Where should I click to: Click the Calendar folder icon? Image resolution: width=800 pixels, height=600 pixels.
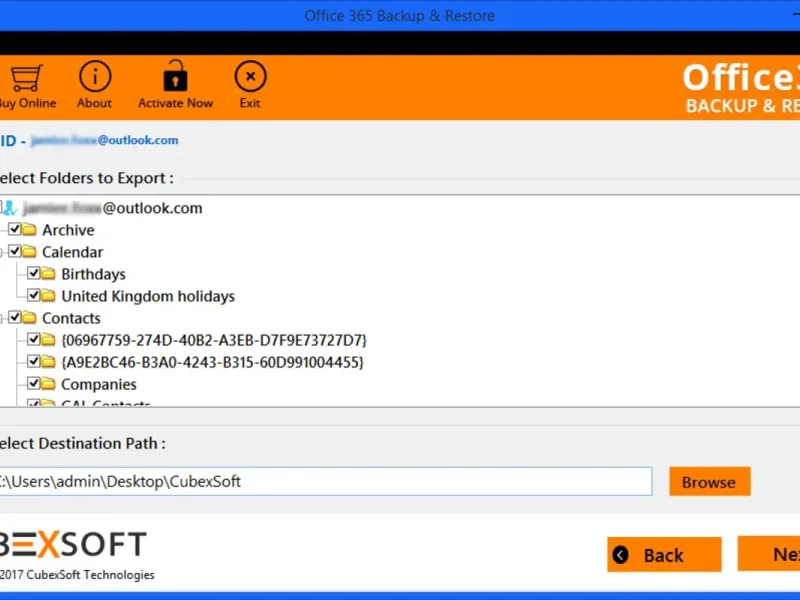30,252
